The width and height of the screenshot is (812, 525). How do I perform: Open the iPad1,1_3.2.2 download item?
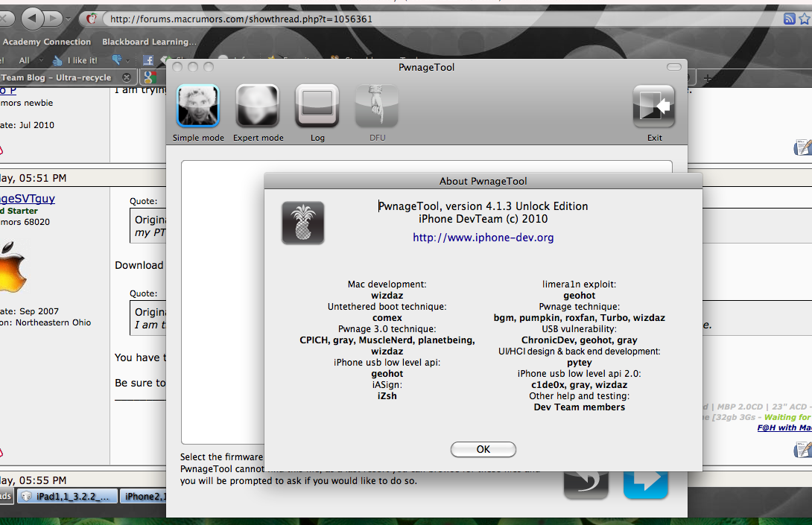pyautogui.click(x=67, y=496)
